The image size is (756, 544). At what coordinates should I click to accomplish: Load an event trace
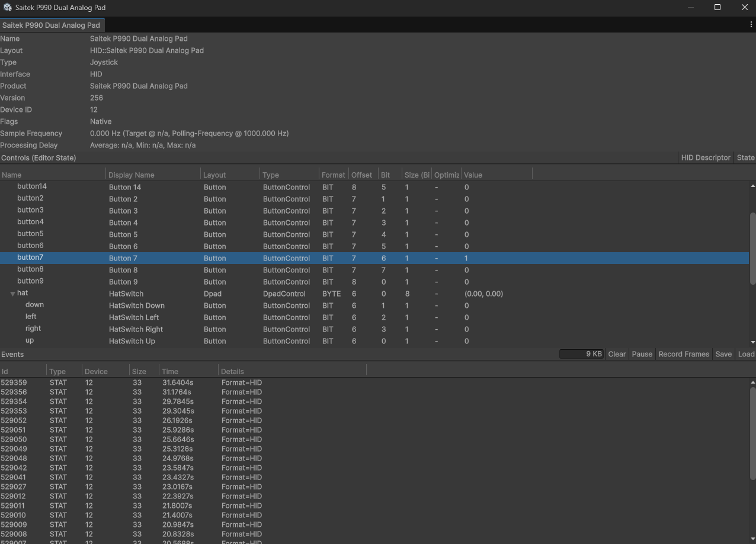click(746, 354)
